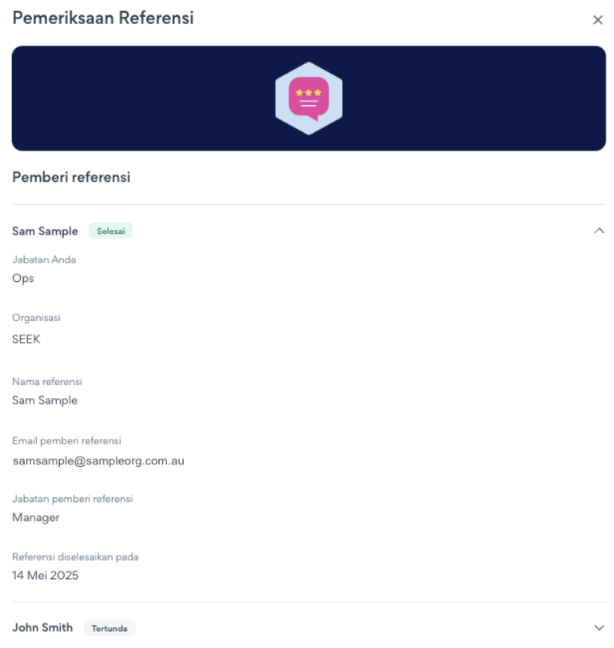The height and width of the screenshot is (648, 614).
Task: Click the 14 Mei 2025 completion date
Action: click(45, 575)
